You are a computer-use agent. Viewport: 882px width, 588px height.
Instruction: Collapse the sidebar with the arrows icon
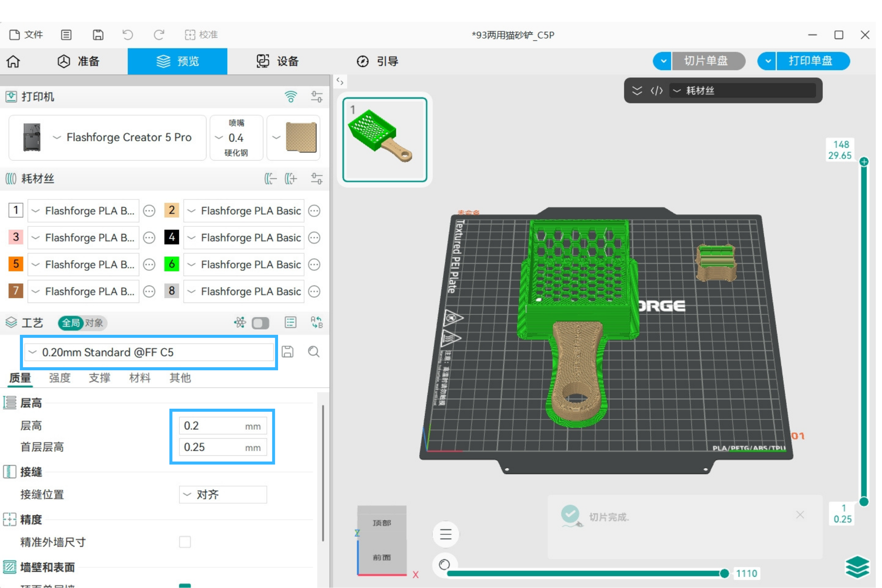pos(340,82)
